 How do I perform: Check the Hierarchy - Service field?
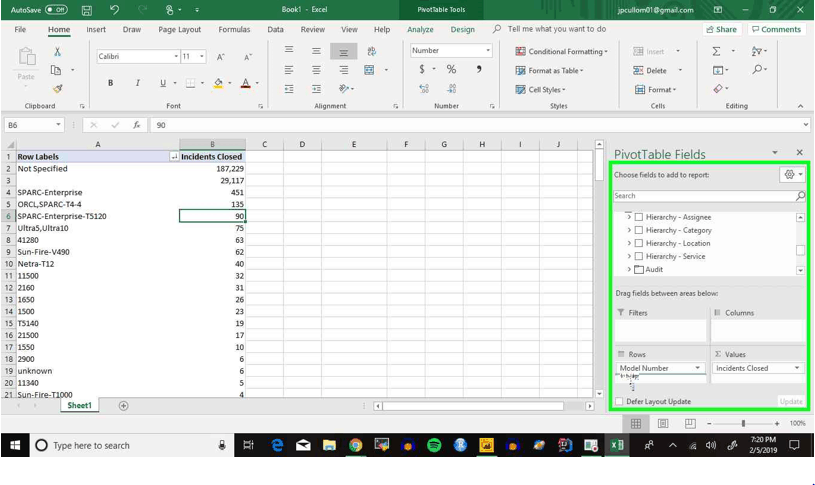(639, 256)
